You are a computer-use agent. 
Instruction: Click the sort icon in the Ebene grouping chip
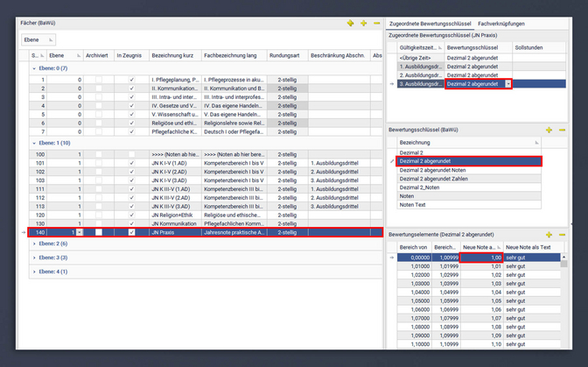(x=51, y=39)
